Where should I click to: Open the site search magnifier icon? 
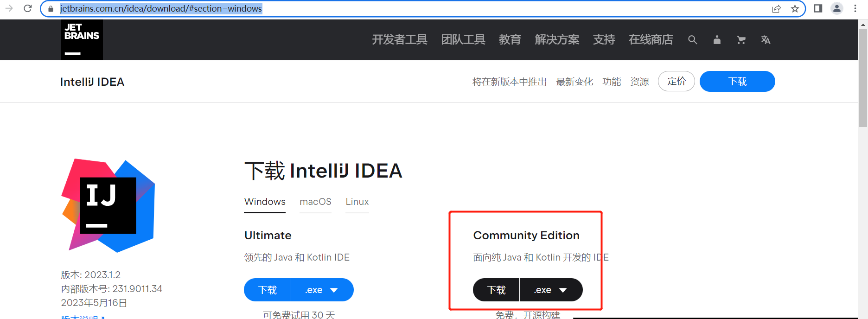pyautogui.click(x=692, y=40)
